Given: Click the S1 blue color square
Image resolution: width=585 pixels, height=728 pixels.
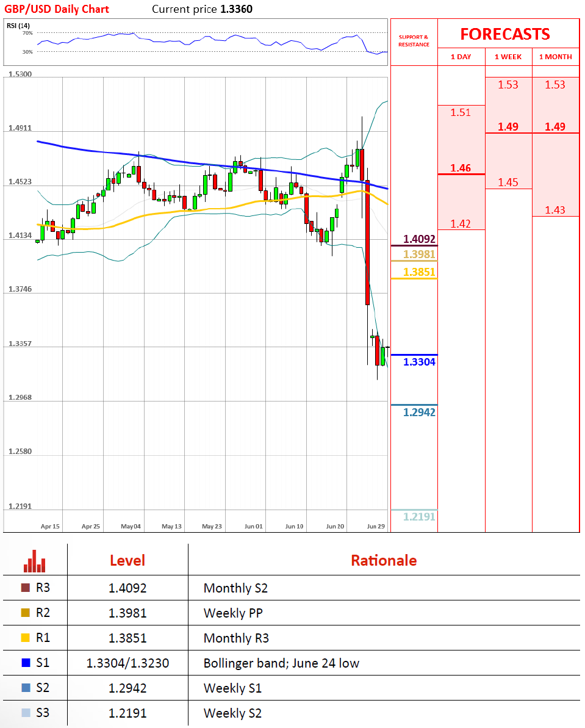Looking at the screenshot, I should tap(25, 663).
